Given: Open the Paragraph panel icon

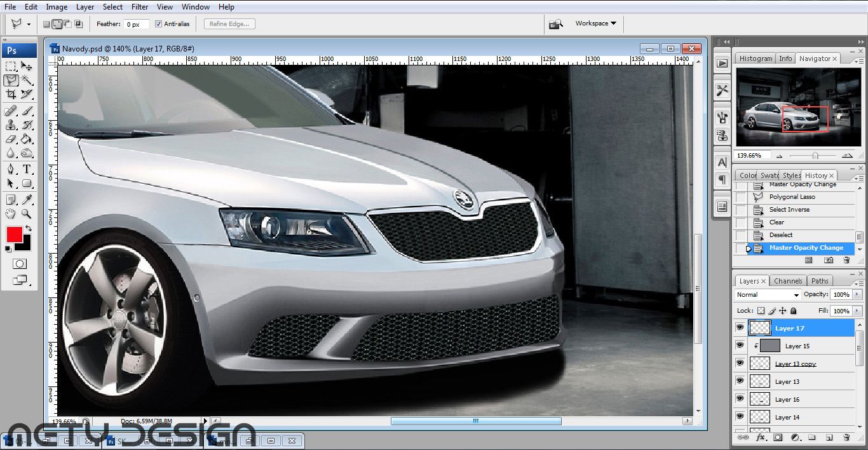Looking at the screenshot, I should click(x=722, y=180).
